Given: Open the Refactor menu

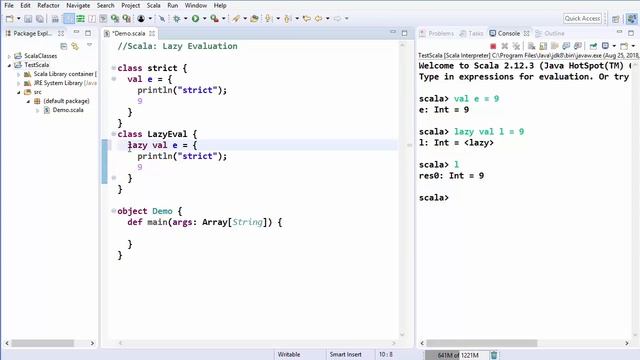Looking at the screenshot, I should [x=48, y=6].
